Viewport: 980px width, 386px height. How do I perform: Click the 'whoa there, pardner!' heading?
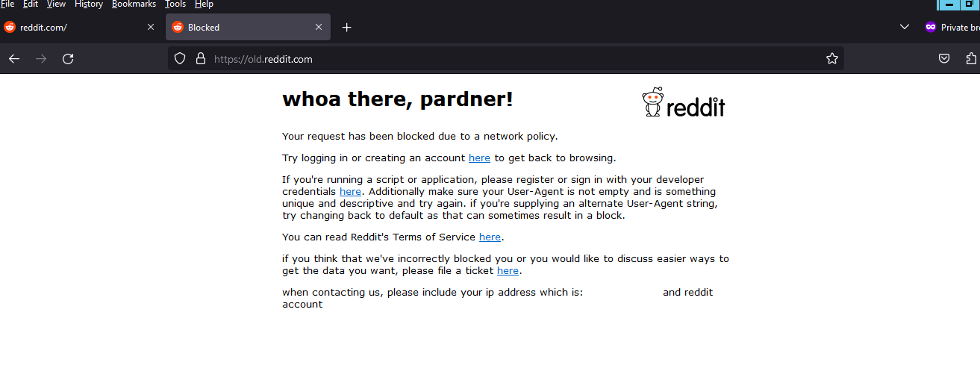[x=398, y=99]
